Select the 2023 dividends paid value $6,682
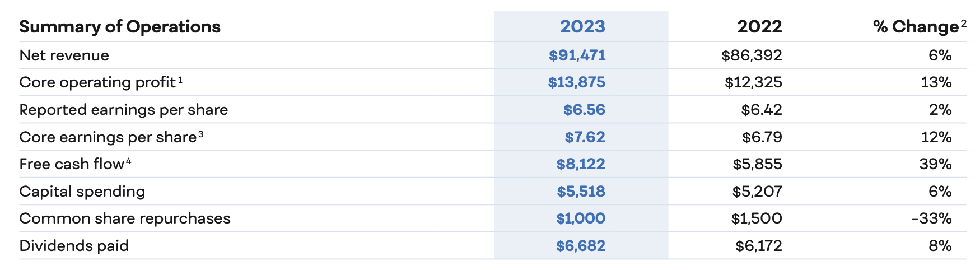 pos(581,246)
